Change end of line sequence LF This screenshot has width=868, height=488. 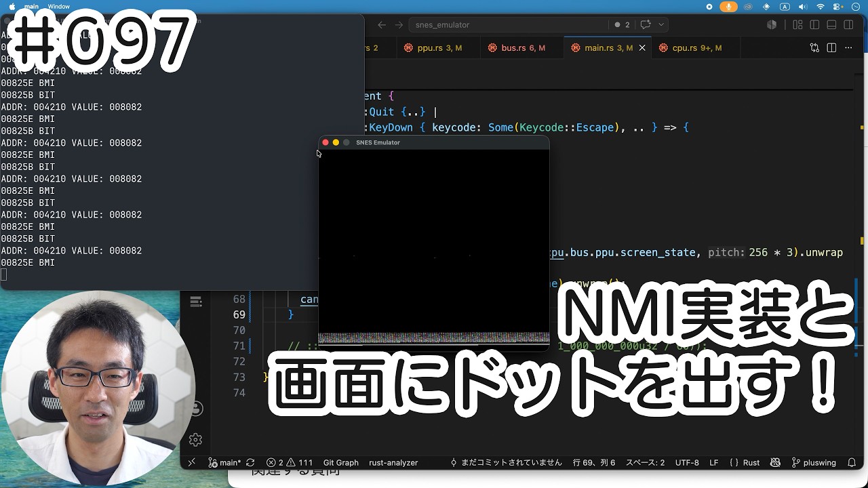tap(714, 462)
